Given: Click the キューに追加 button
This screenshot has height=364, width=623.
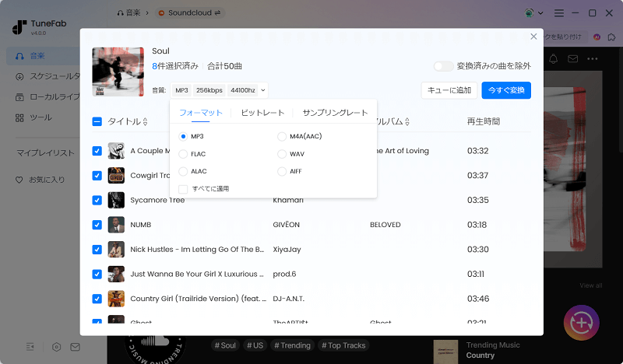Looking at the screenshot, I should tap(449, 90).
